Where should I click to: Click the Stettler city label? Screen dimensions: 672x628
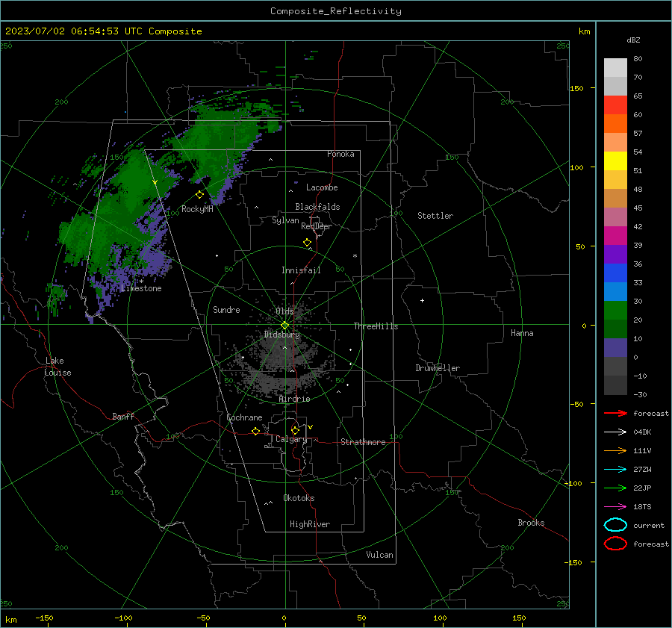click(x=435, y=216)
